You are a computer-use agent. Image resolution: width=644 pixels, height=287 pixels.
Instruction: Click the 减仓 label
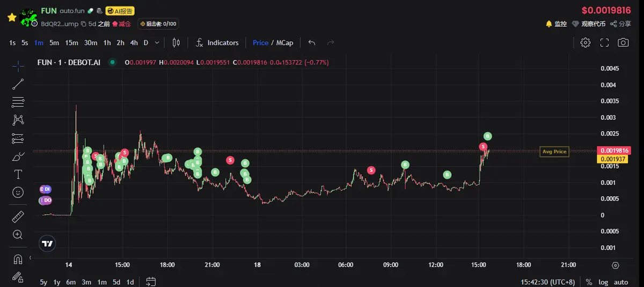tap(121, 24)
